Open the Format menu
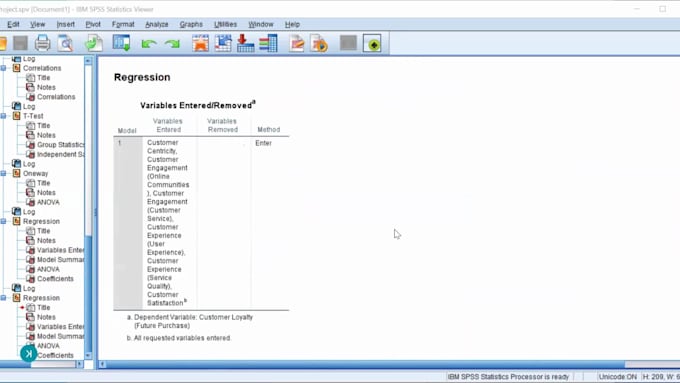Viewport: 680px width, 383px height. (x=123, y=24)
